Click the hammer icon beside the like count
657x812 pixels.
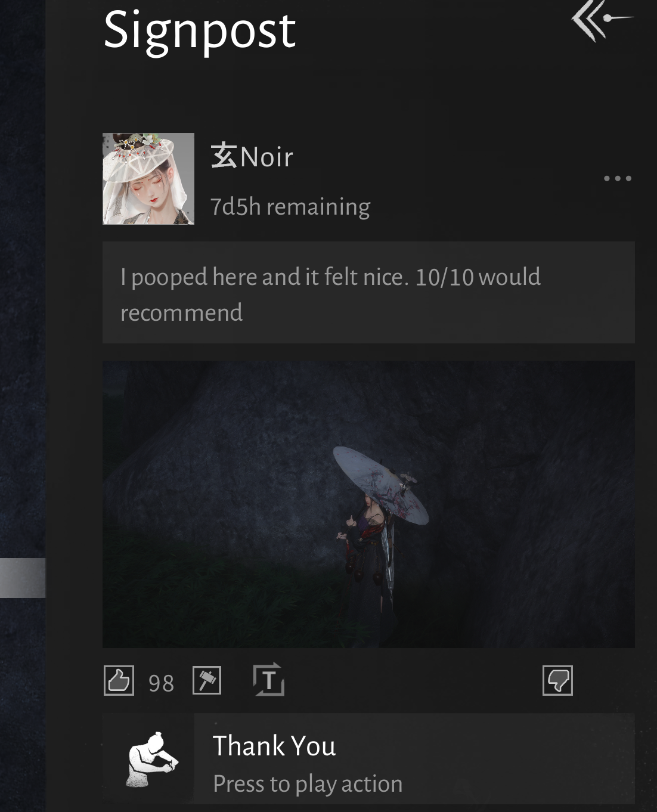207,680
